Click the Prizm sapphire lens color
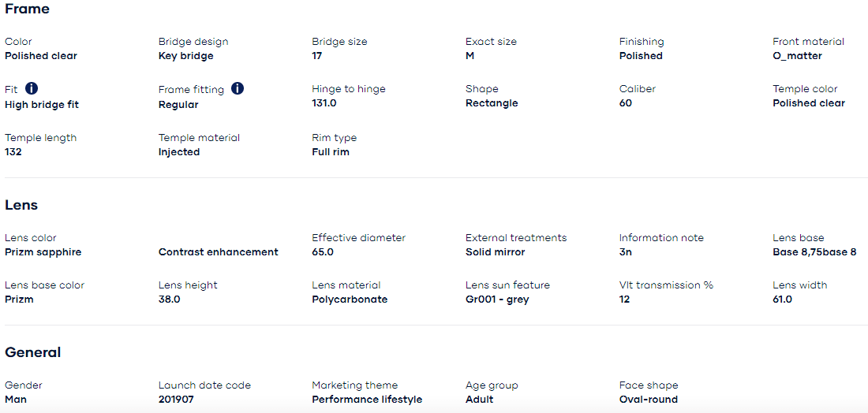 (x=43, y=252)
